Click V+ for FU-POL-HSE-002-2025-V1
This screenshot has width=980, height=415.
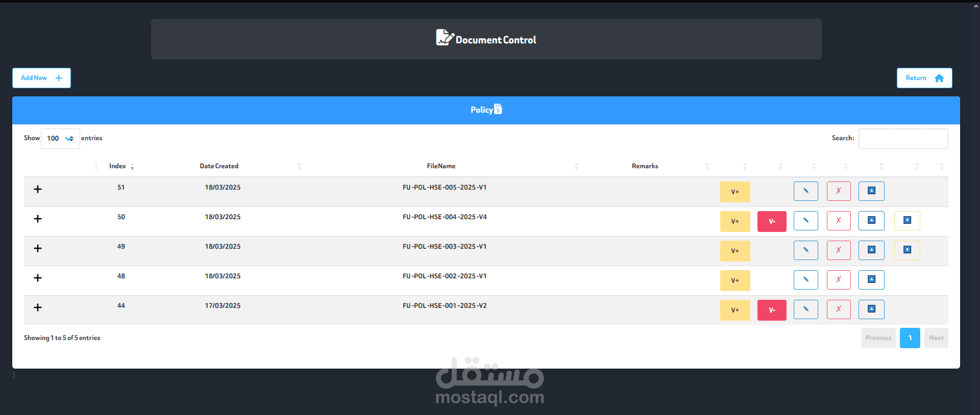click(x=735, y=281)
